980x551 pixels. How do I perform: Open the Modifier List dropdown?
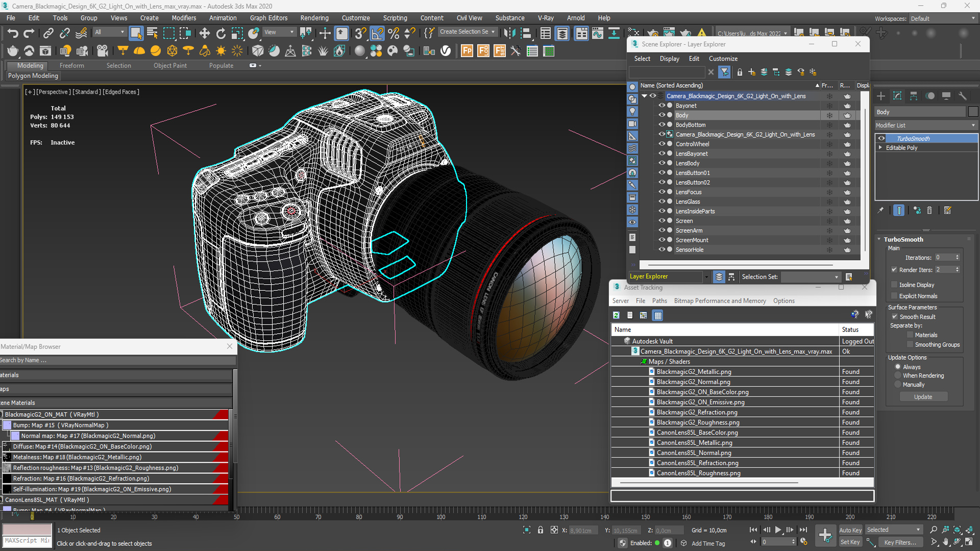coord(926,125)
